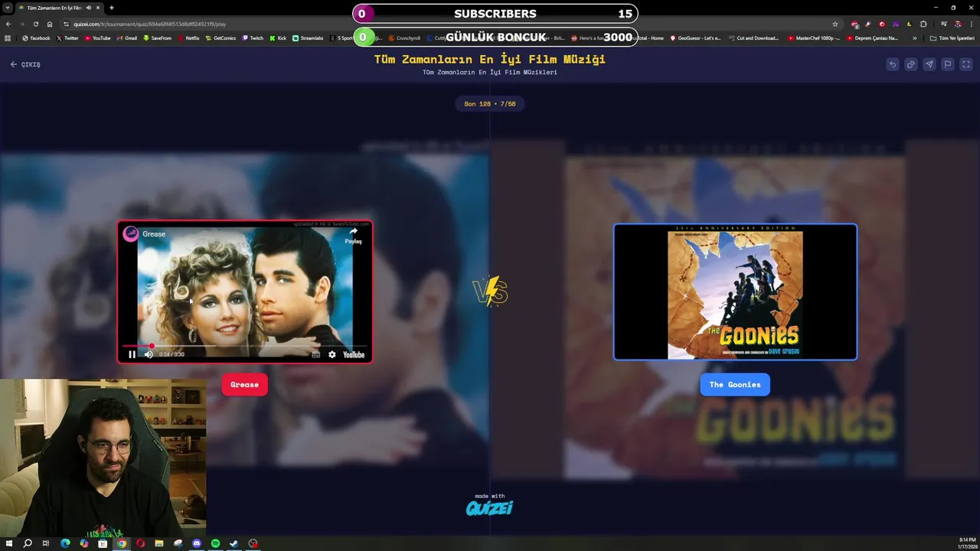980x551 pixels.
Task: Pause the Grease YouTube video
Action: pos(132,354)
